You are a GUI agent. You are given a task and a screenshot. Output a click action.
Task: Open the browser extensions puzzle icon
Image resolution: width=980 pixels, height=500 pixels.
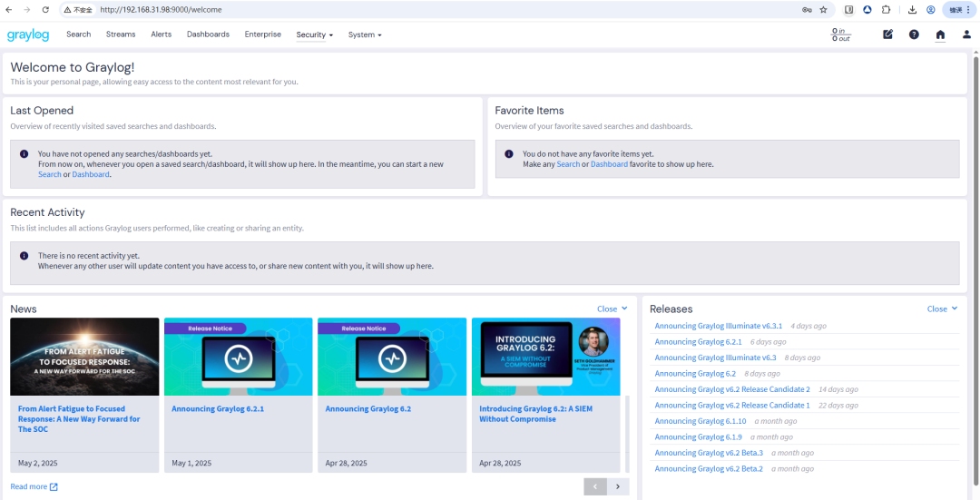coord(886,10)
